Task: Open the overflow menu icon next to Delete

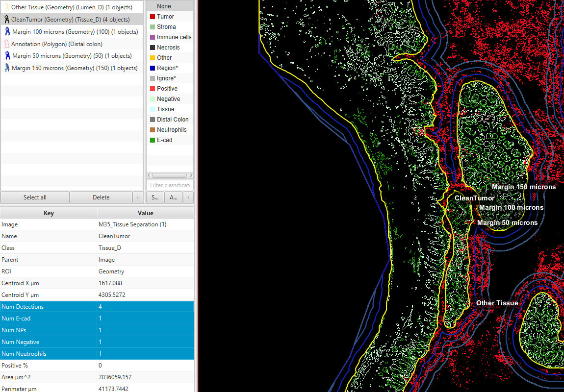Action: [x=139, y=197]
